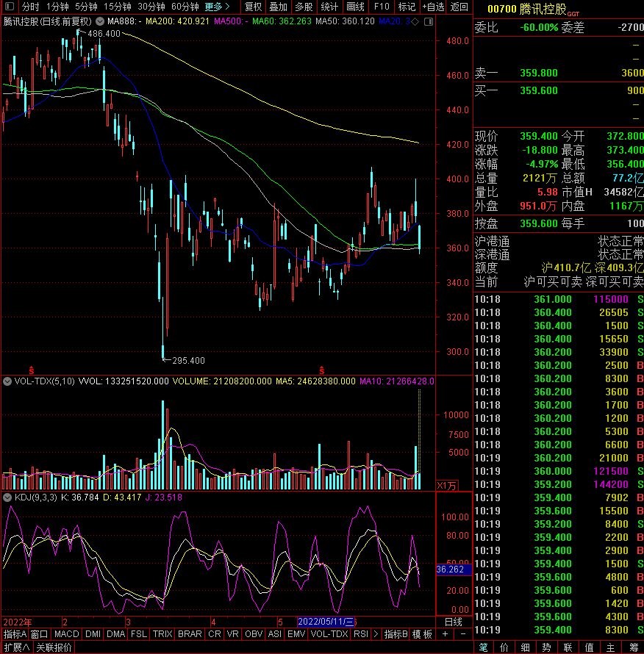Click the 复权 button
The image size is (644, 654).
(x=253, y=7)
